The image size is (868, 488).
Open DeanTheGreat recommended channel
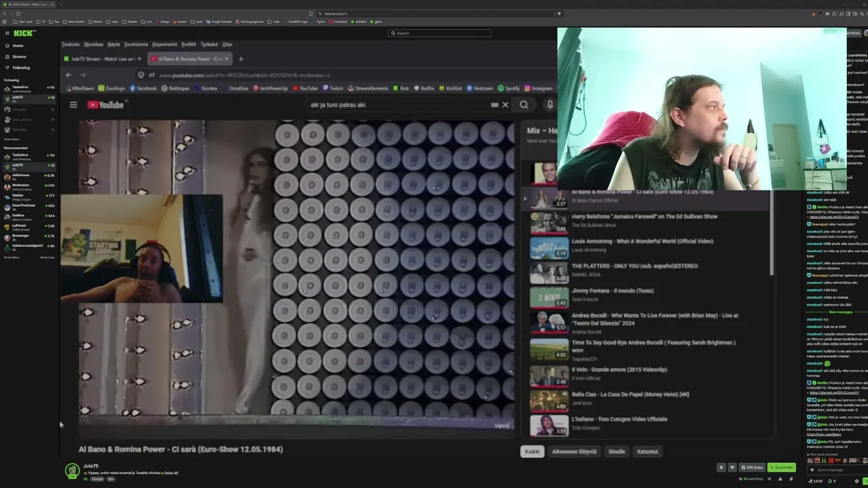pyautogui.click(x=29, y=207)
